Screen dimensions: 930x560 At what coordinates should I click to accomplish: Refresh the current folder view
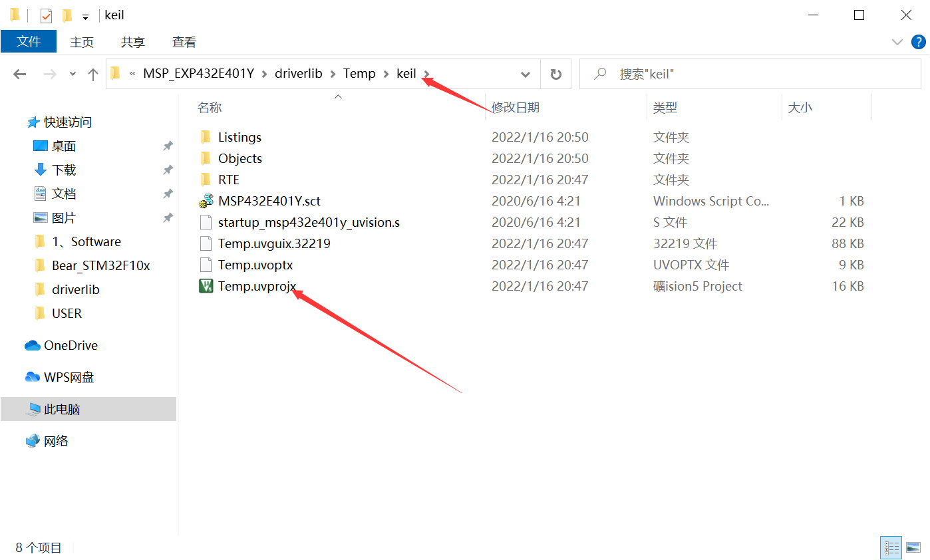click(x=555, y=74)
